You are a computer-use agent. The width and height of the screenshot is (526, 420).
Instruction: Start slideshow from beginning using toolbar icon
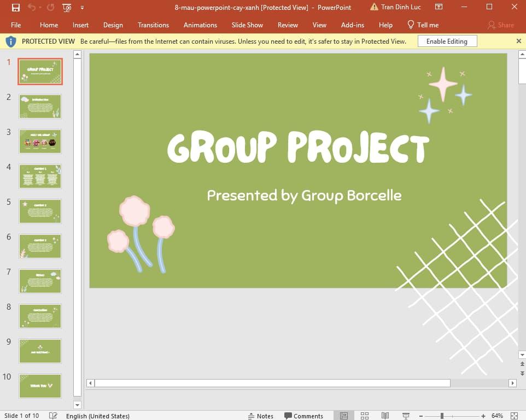click(x=66, y=7)
